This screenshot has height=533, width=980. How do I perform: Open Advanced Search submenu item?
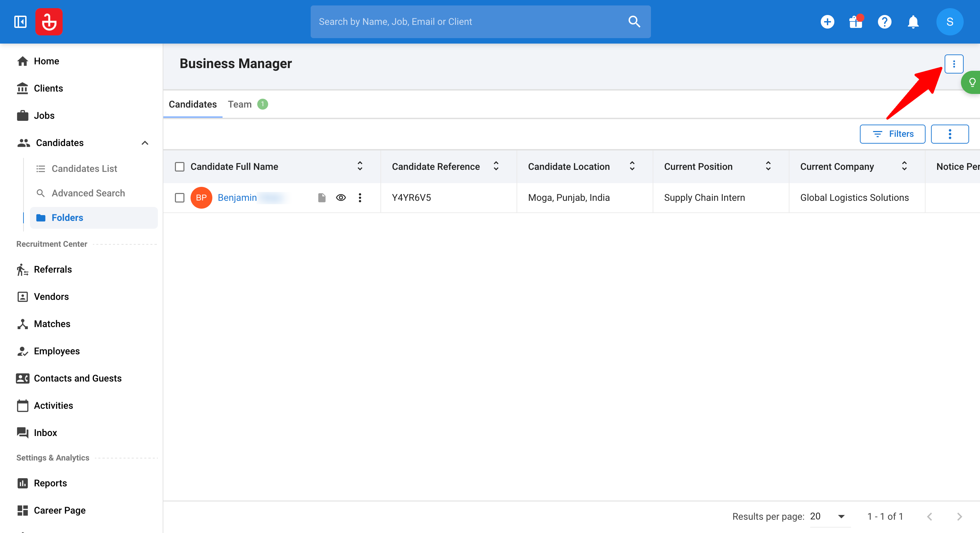pyautogui.click(x=88, y=193)
